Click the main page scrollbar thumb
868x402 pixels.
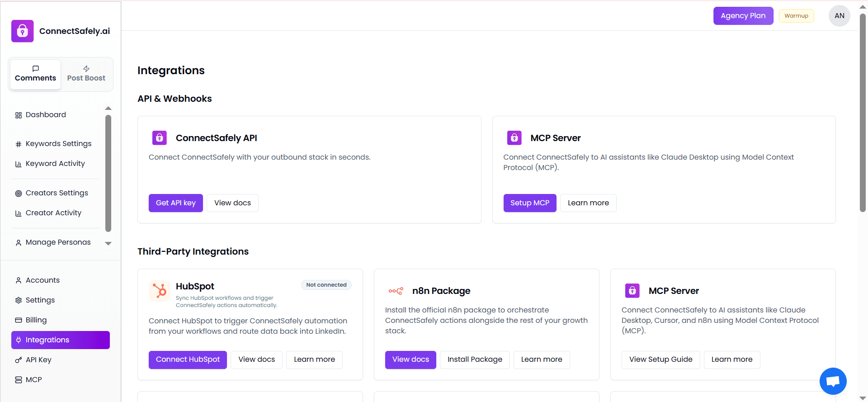pyautogui.click(x=863, y=112)
